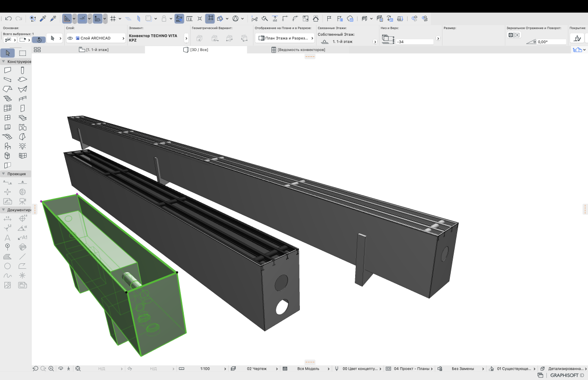Select the Arrow tool in the toolbox
Screen dimensions: 588x380
click(7, 53)
